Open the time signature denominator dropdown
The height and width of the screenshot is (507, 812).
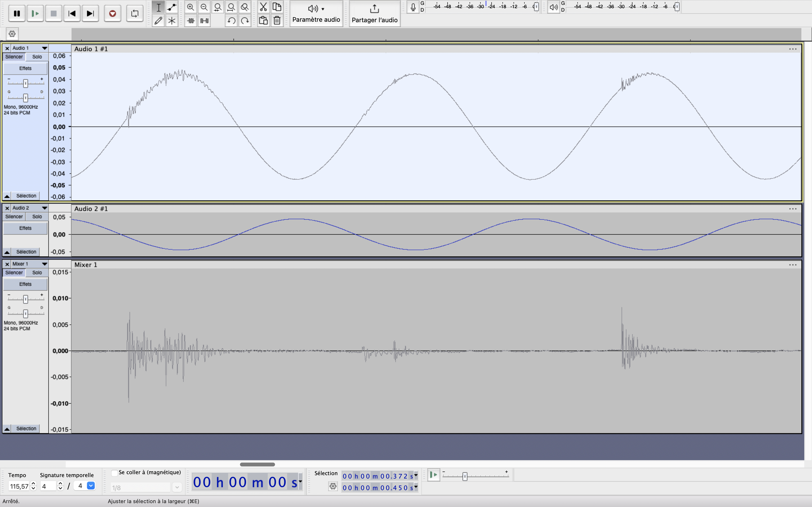(x=91, y=486)
